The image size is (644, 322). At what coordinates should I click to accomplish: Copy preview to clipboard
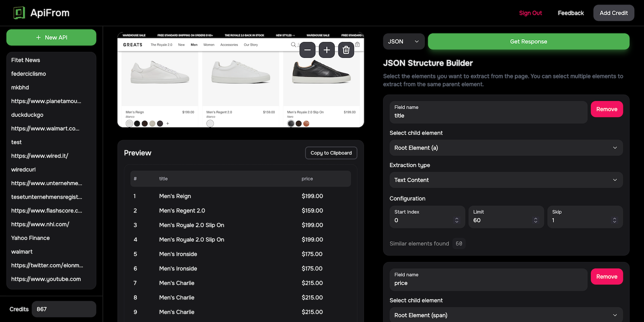(x=331, y=153)
